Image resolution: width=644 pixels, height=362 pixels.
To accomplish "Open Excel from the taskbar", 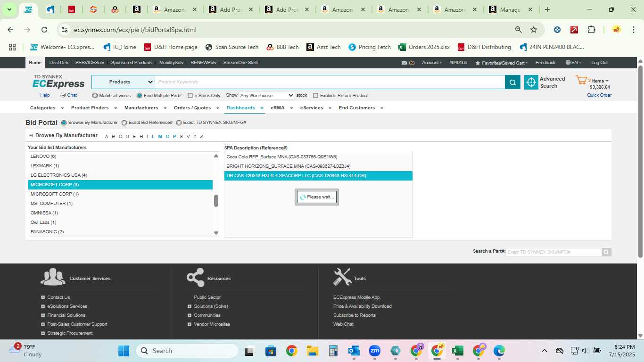I will tap(457, 351).
